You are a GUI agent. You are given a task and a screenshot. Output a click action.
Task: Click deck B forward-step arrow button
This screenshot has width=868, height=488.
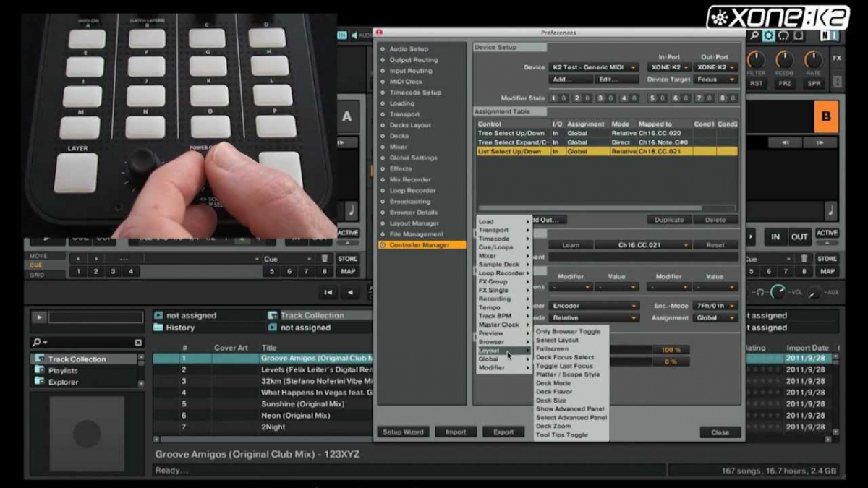pyautogui.click(x=822, y=143)
